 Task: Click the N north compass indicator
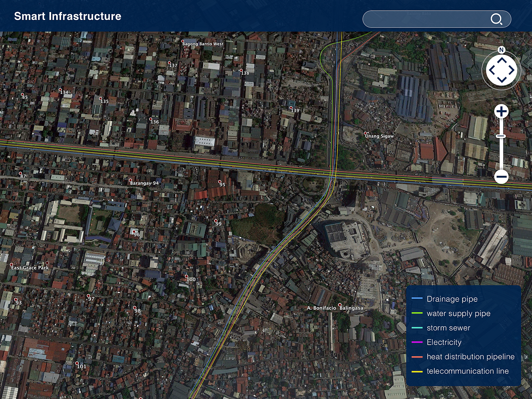[x=501, y=50]
